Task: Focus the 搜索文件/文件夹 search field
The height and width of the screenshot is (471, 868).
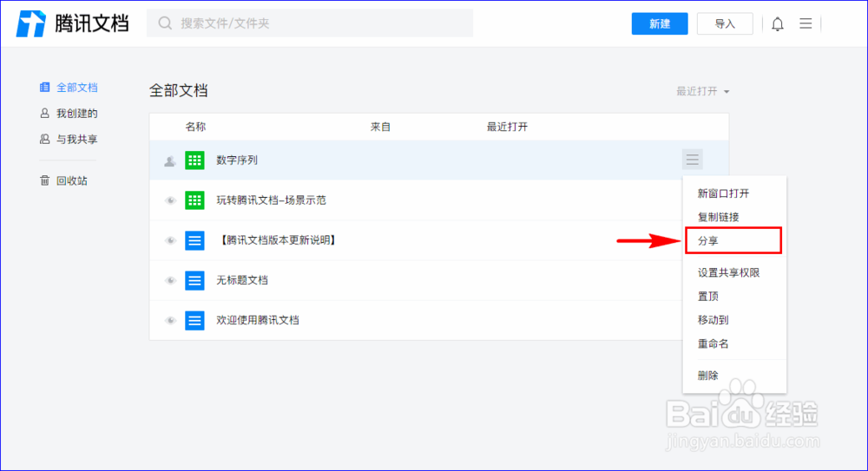Action: point(310,23)
